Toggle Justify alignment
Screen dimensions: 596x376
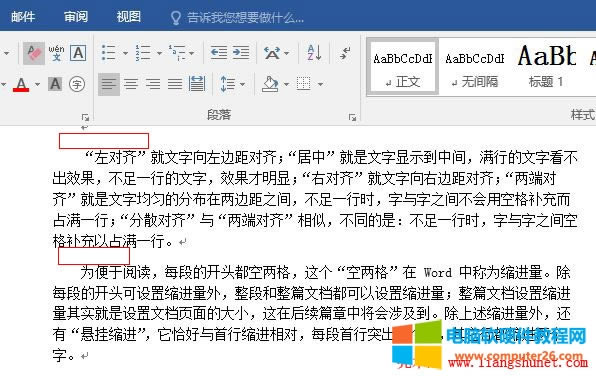click(x=175, y=84)
